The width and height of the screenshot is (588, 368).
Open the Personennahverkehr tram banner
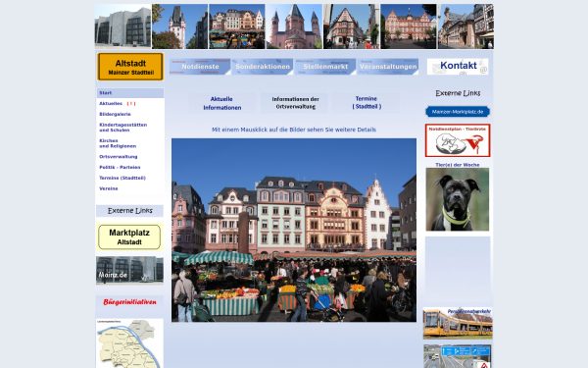[x=458, y=323]
